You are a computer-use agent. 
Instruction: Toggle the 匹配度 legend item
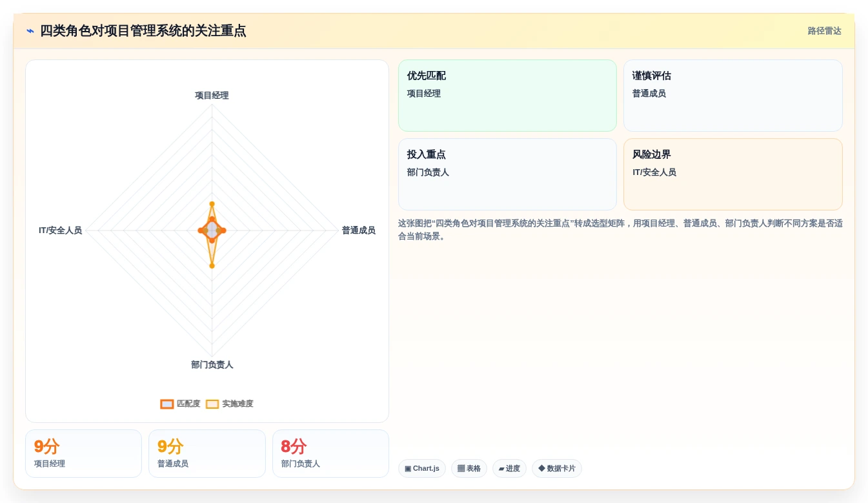point(181,404)
